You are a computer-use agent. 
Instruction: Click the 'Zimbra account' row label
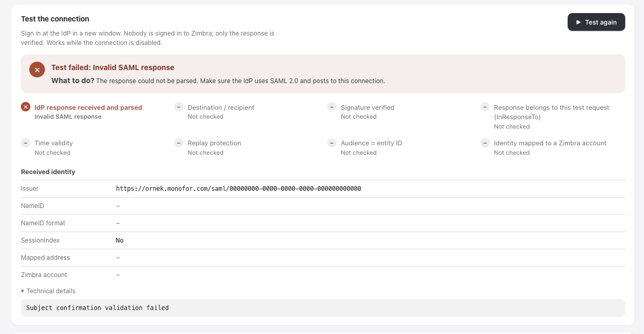click(44, 275)
